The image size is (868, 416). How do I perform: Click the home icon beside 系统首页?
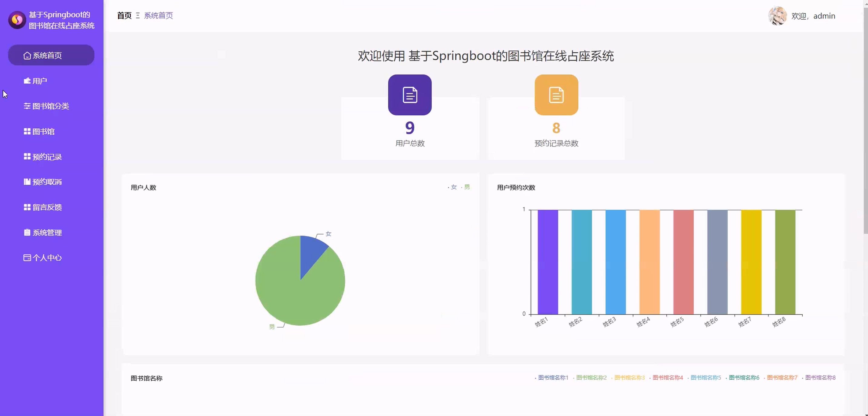click(x=27, y=55)
